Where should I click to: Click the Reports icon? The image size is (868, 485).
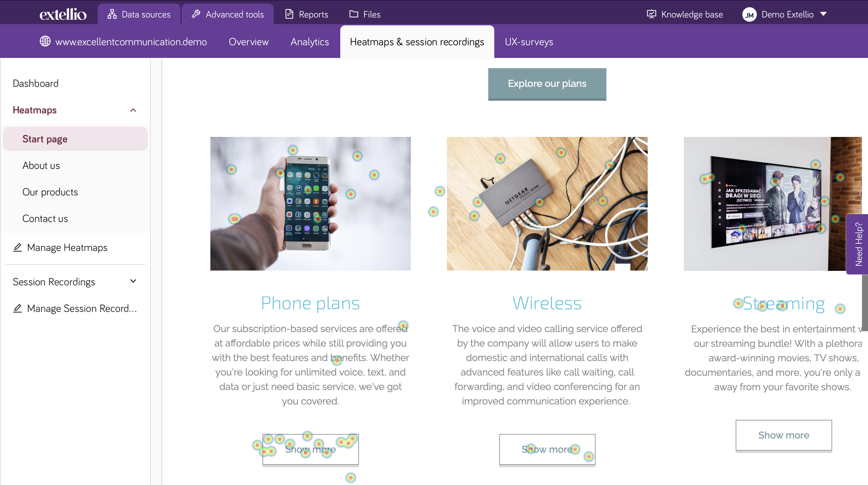point(288,13)
